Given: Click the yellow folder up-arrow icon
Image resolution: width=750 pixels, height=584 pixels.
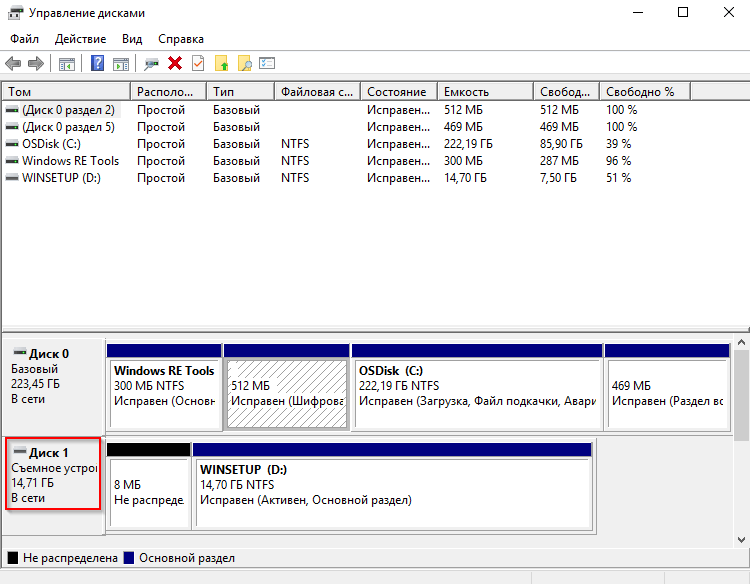Looking at the screenshot, I should tap(221, 63).
